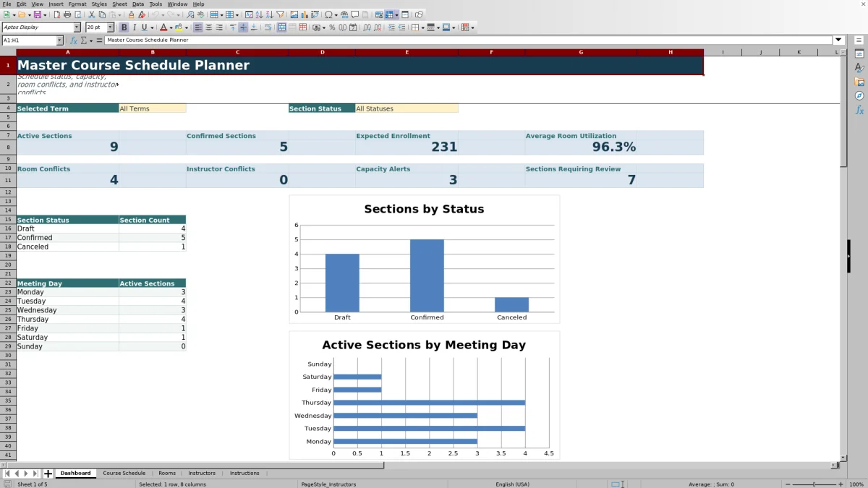Toggle Align Top vertical alignment
This screenshot has height=488, width=868.
[233, 27]
